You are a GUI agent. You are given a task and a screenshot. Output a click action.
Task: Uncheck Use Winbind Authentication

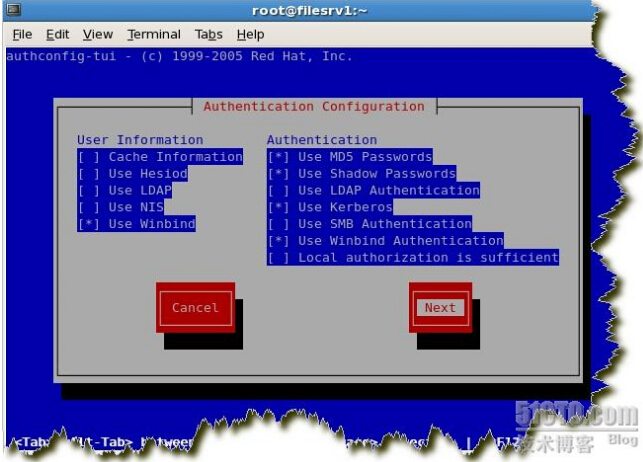tap(385, 241)
